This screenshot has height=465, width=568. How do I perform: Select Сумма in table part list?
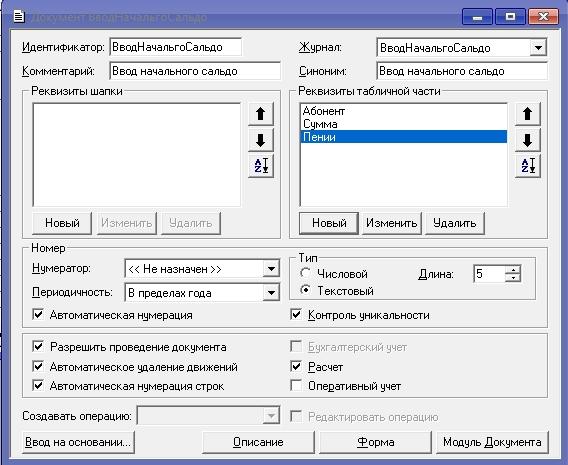click(403, 124)
